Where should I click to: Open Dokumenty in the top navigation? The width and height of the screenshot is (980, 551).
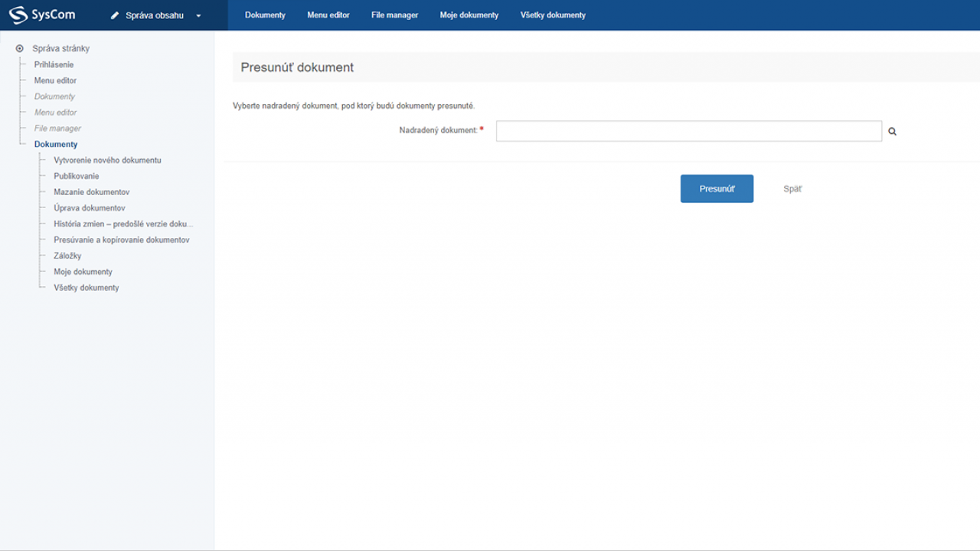[265, 15]
